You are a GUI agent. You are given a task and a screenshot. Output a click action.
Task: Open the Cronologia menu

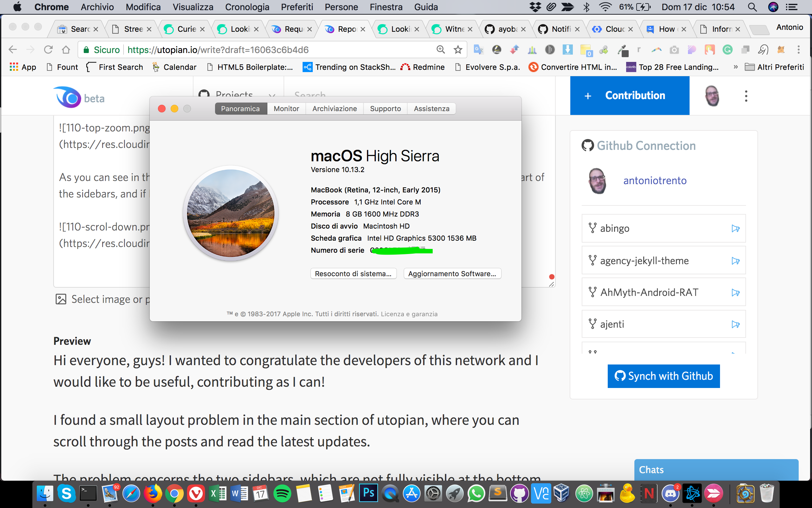pos(247,7)
